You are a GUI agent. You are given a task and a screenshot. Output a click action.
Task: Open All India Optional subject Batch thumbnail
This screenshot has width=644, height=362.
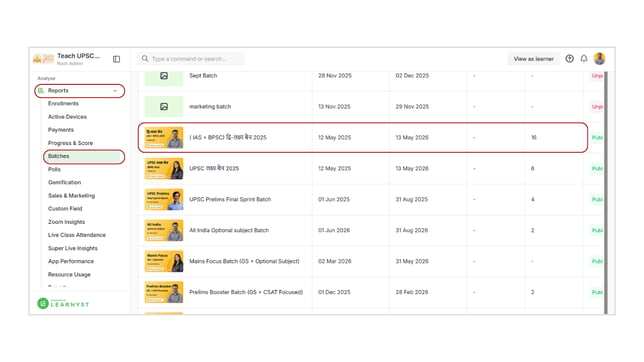point(164,230)
